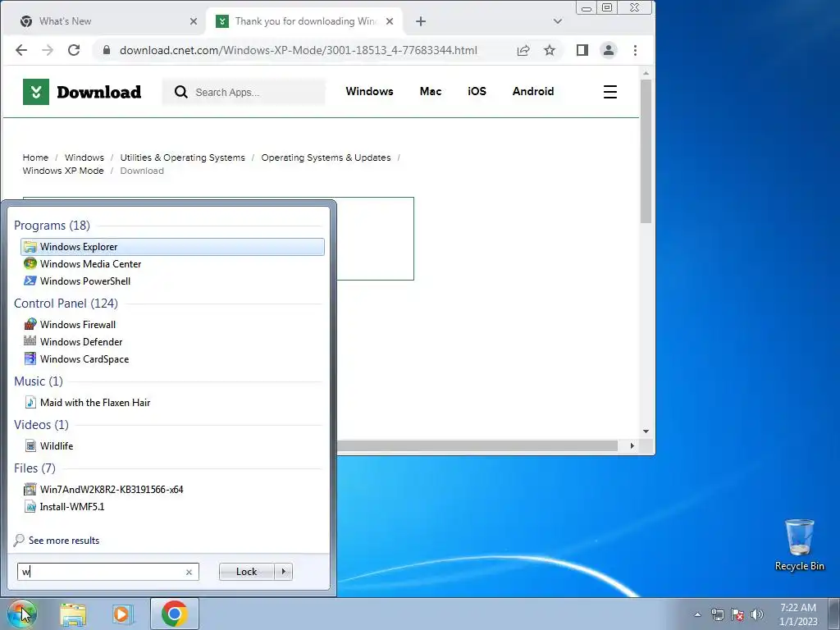Click the Chrome taskbar icon
Screen dimensions: 840x630
click(x=174, y=614)
